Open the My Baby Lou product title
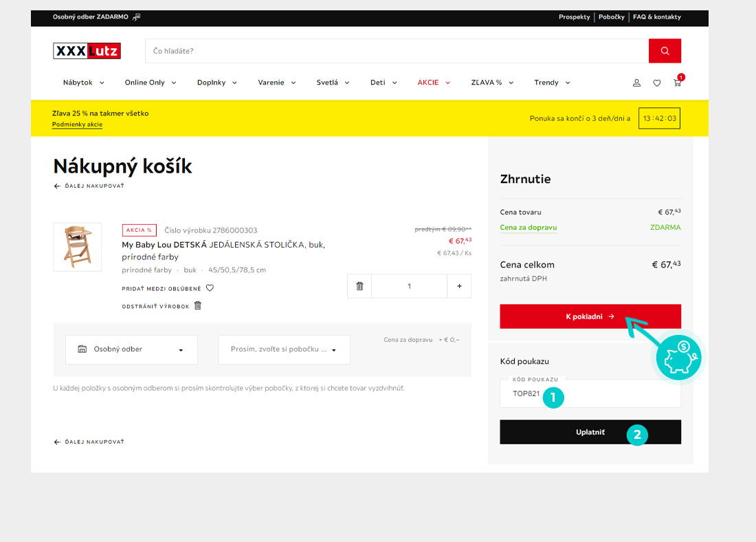This screenshot has height=542, width=756. (x=223, y=250)
